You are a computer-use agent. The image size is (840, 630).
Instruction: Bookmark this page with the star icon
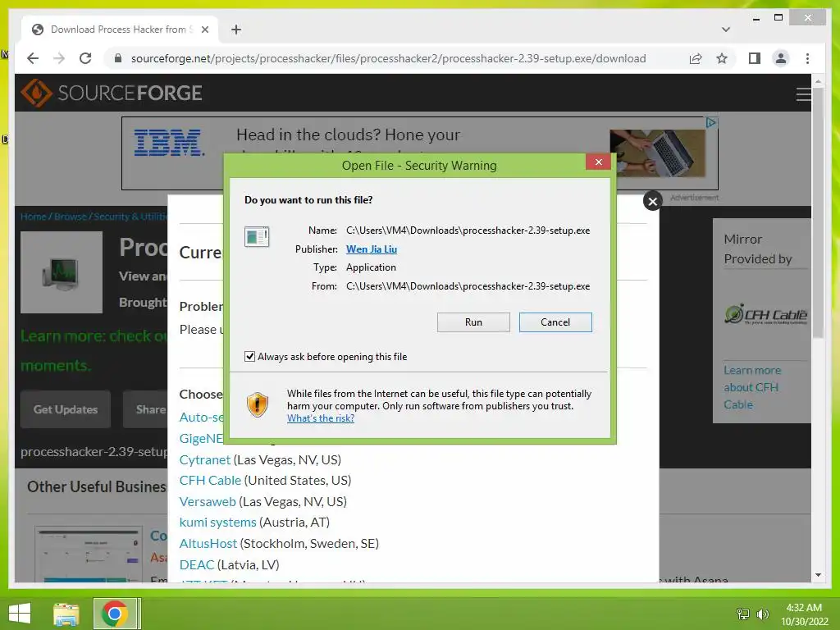coord(722,58)
